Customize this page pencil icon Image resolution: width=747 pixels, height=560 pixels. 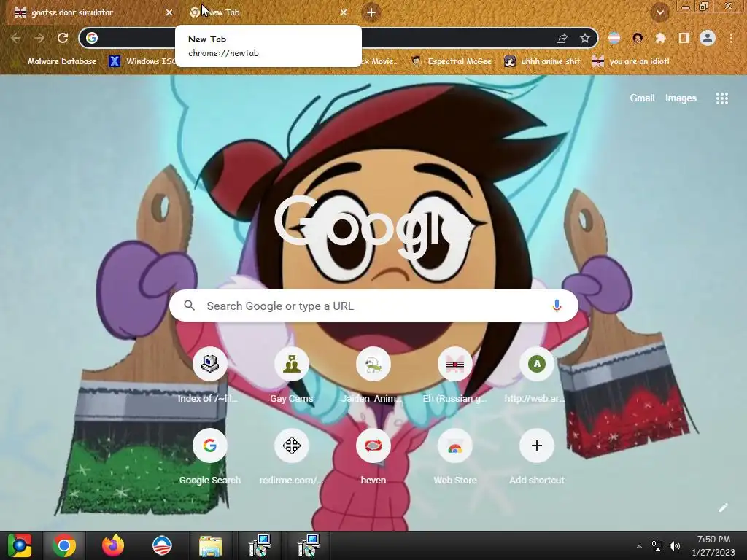coord(723,507)
